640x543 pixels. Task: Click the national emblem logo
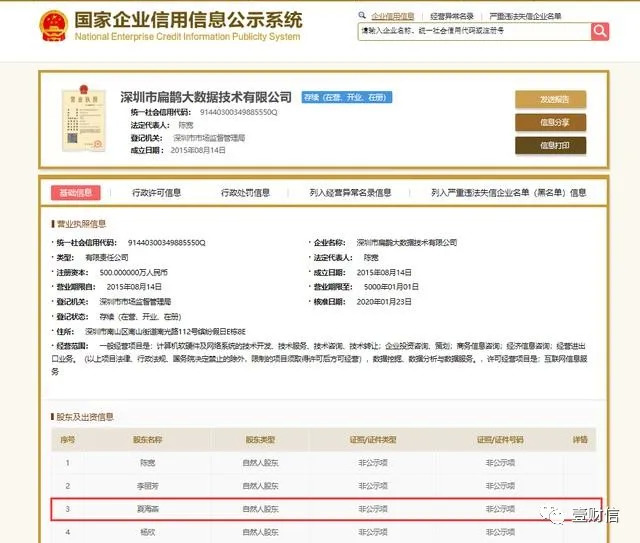click(x=53, y=26)
